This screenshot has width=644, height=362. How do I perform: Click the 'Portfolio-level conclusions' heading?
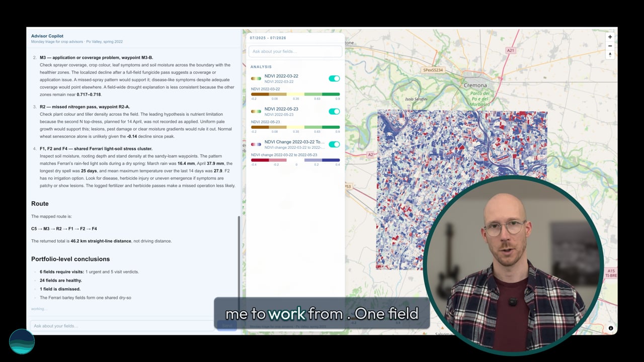pyautogui.click(x=70, y=259)
